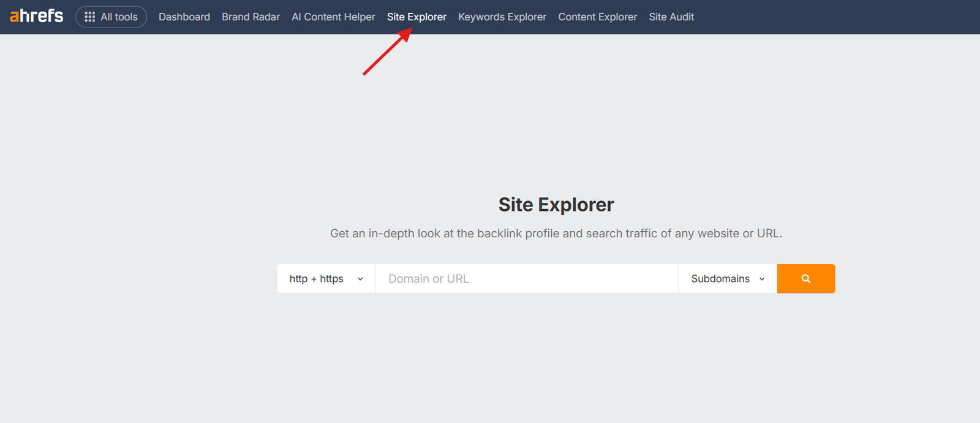980x423 pixels.
Task: Click the chevron next to http + https
Action: tap(360, 279)
